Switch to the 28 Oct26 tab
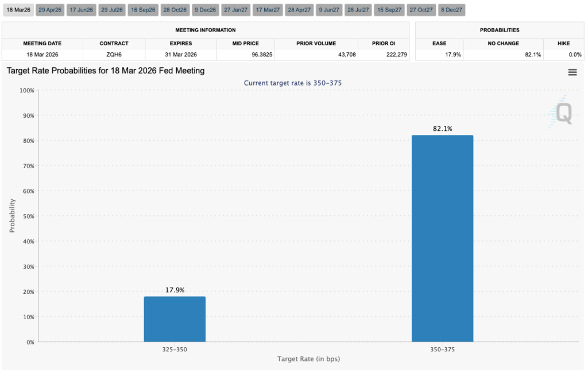Screen dimensions: 588x372 tap(174, 9)
